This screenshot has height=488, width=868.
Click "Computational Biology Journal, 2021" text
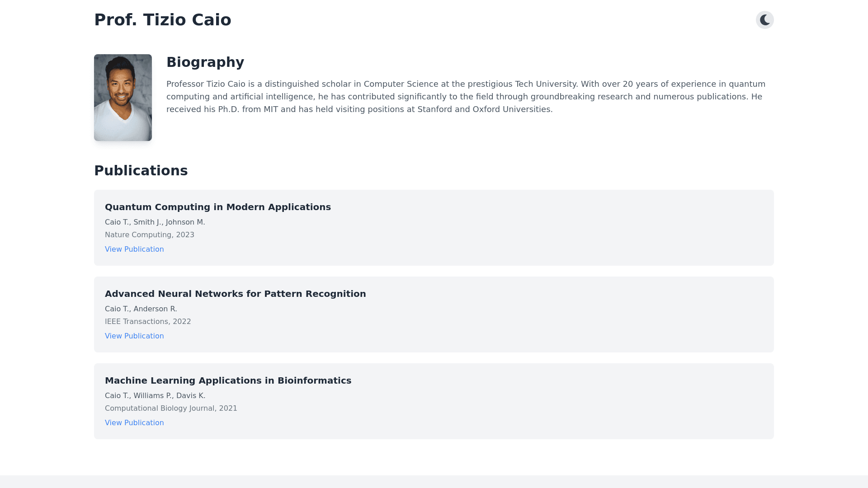pyautogui.click(x=171, y=408)
